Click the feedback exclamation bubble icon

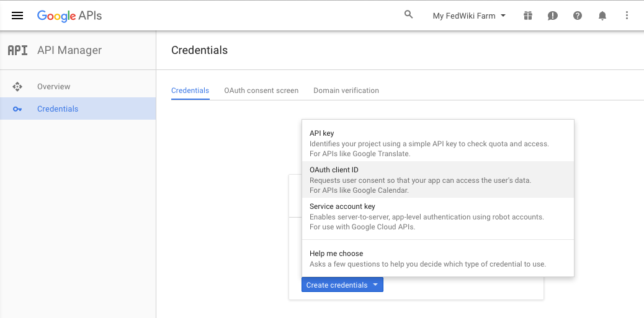(553, 15)
